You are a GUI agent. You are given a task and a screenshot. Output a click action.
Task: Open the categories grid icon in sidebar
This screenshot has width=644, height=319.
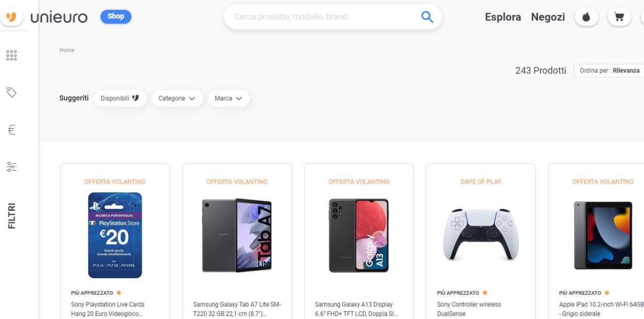click(x=12, y=55)
